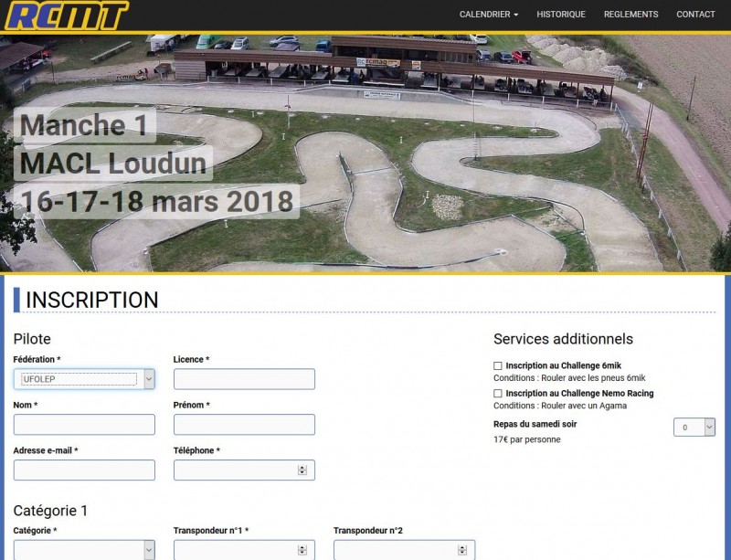Image resolution: width=731 pixels, height=560 pixels.
Task: Enable Inscription au Challenge 6mik checkbox
Action: point(498,366)
